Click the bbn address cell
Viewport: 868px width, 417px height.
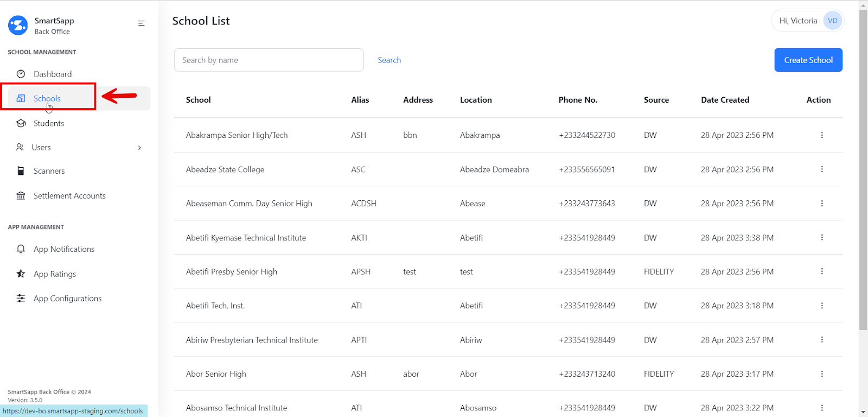pyautogui.click(x=410, y=135)
